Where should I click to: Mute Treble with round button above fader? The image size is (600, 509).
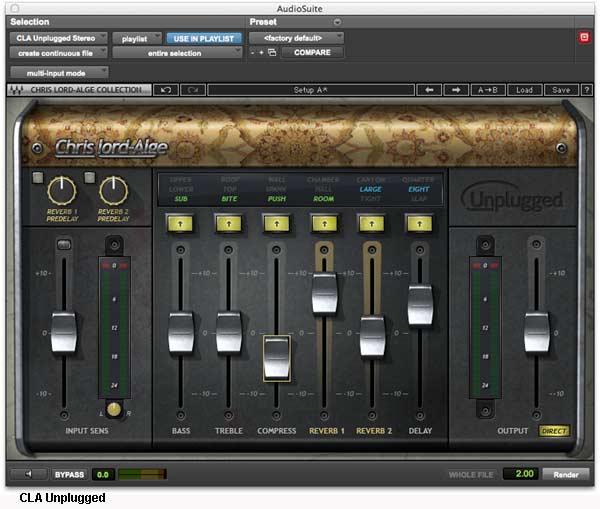pyautogui.click(x=228, y=250)
